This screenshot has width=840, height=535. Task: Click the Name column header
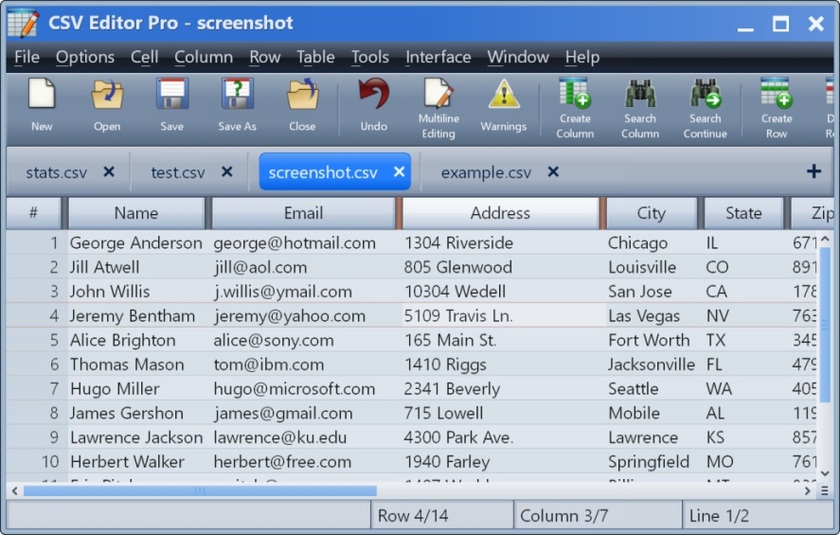136,213
